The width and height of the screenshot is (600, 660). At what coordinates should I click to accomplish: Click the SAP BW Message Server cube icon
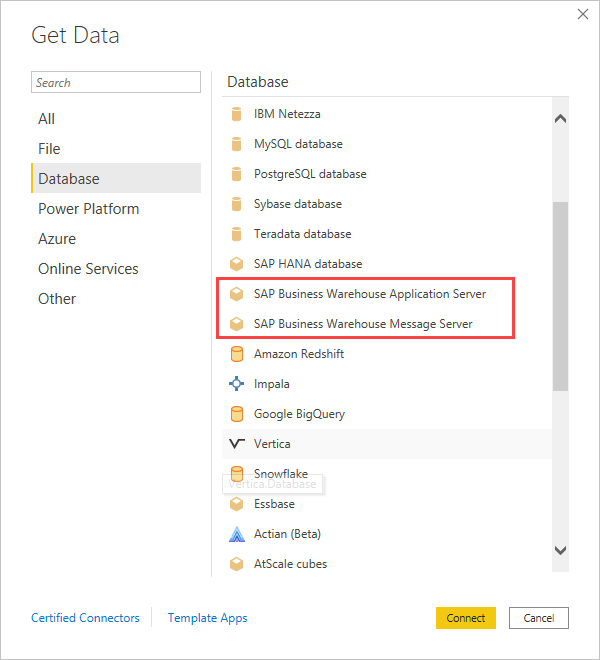(x=237, y=324)
